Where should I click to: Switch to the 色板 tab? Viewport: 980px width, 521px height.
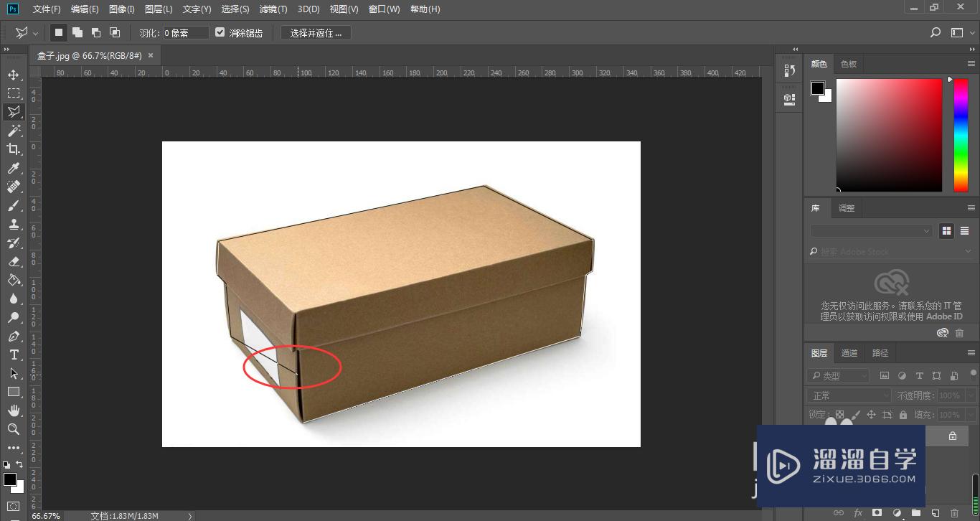[849, 64]
